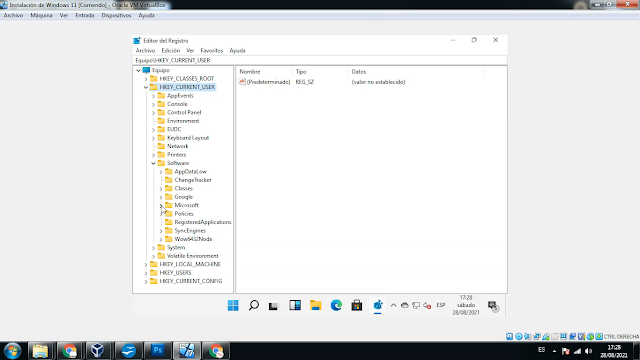Open the guest network tray icon

tap(416, 305)
